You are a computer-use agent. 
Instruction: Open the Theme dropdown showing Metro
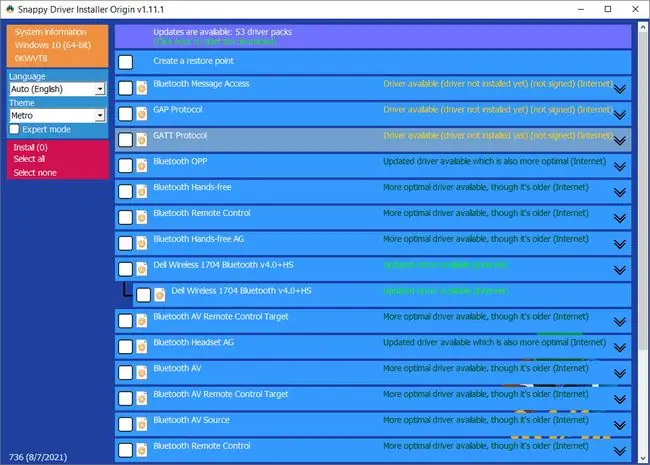tap(58, 116)
